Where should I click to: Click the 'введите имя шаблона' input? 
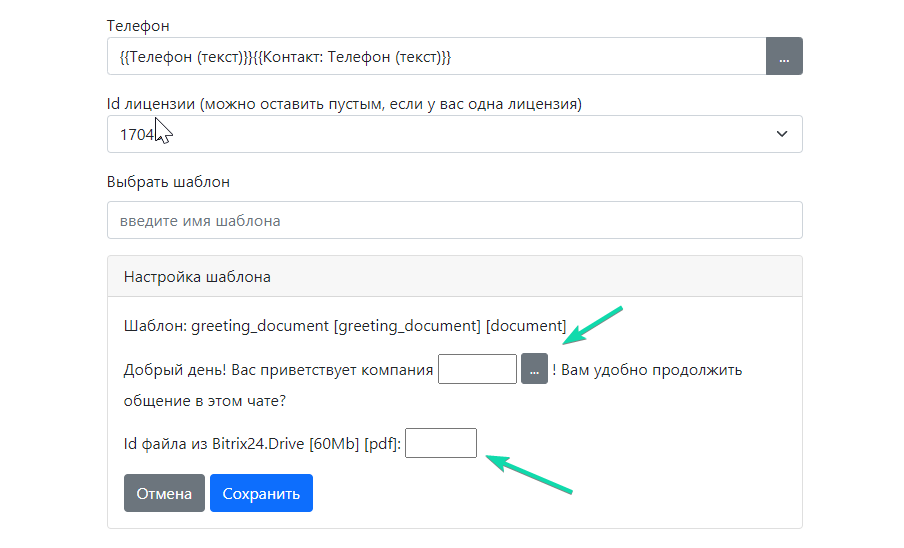454,221
